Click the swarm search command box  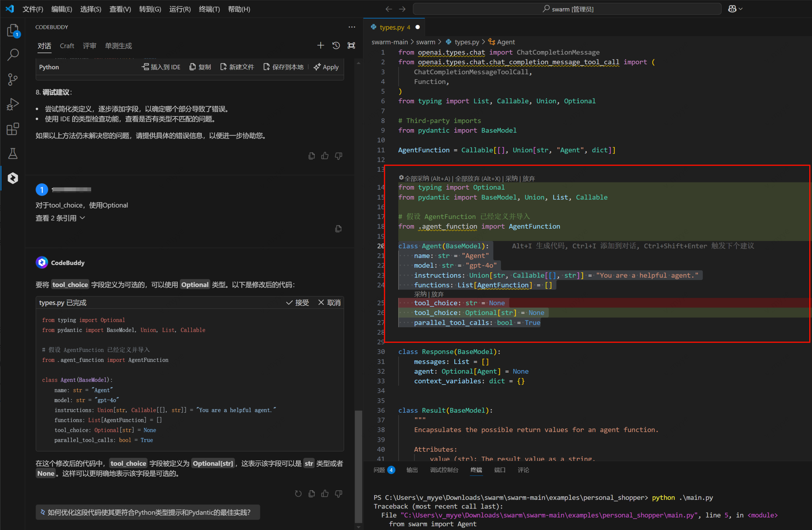(567, 9)
